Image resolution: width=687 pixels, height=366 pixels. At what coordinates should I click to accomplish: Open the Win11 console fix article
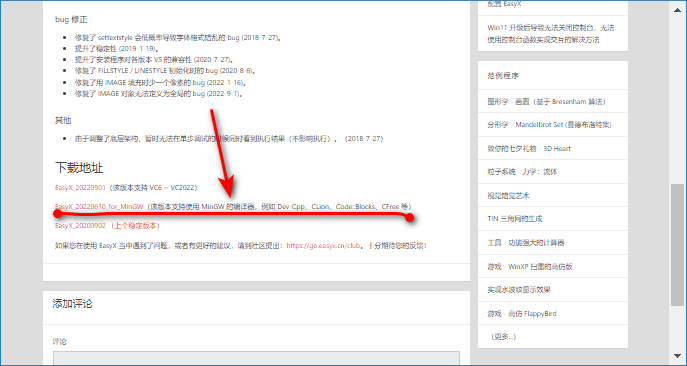pos(552,34)
